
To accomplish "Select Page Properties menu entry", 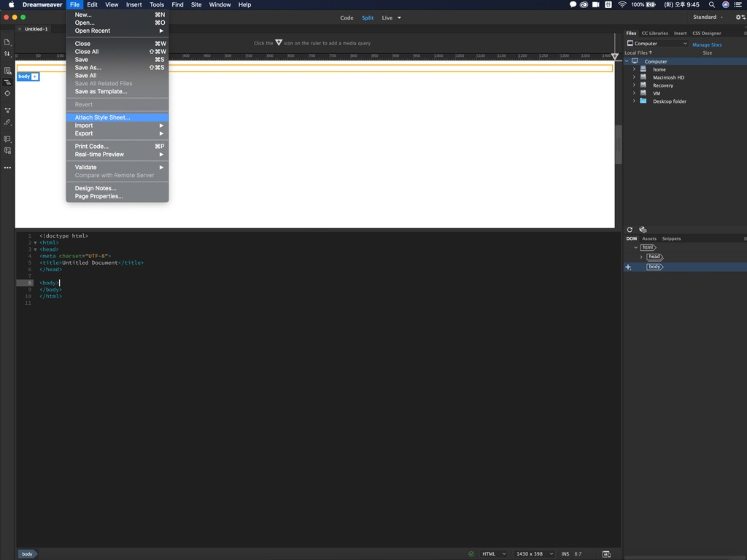I will point(117,196).
